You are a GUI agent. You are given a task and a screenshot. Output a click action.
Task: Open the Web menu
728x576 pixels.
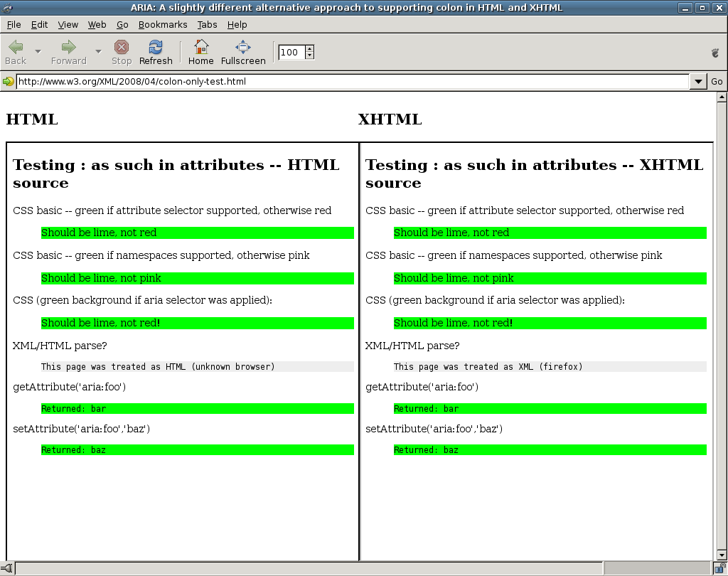click(x=97, y=25)
